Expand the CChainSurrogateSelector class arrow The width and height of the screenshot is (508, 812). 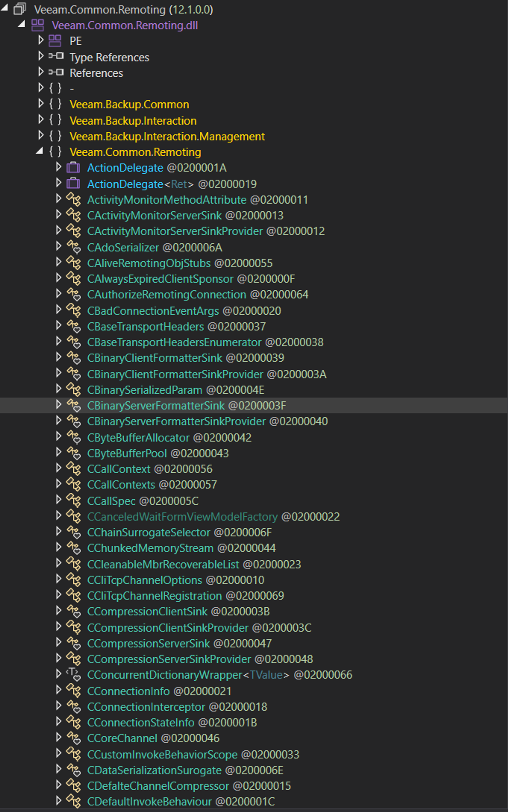(x=58, y=531)
